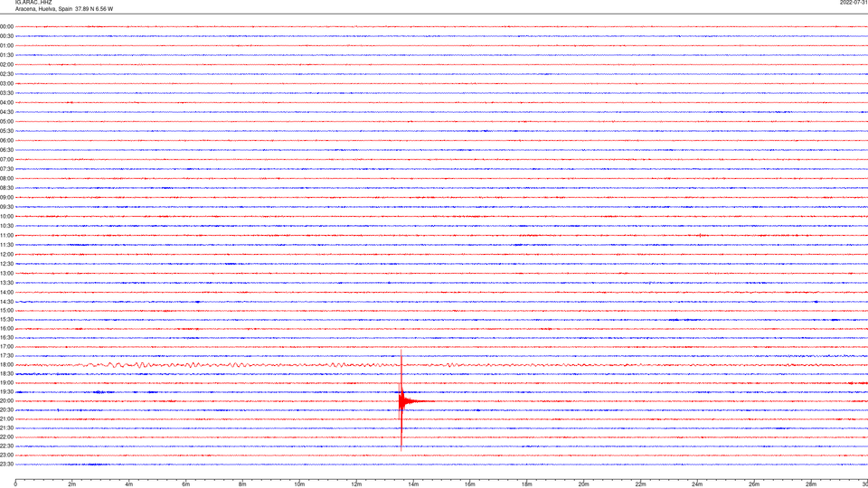Select the 08:30 trace time label
This screenshot has width=868, height=488.
pos(6,189)
